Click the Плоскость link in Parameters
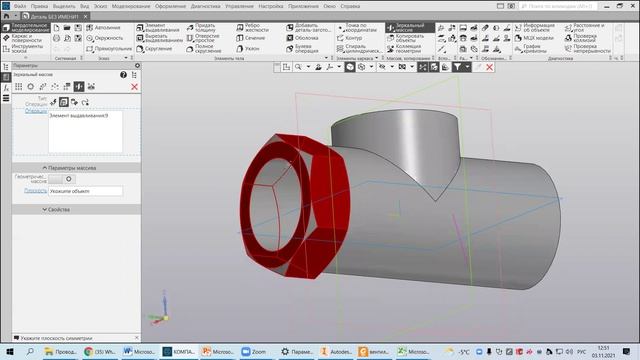The height and width of the screenshot is (360, 640). click(x=36, y=191)
